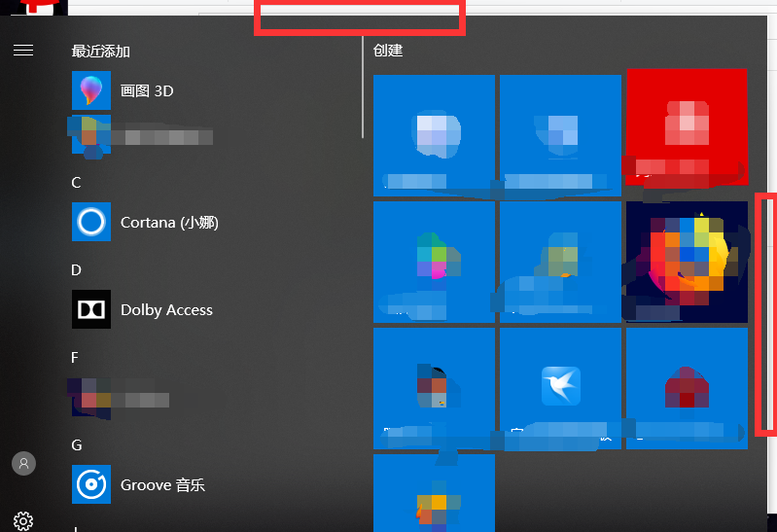Jump to letter D section header
Screen dimensions: 777x532
76,270
